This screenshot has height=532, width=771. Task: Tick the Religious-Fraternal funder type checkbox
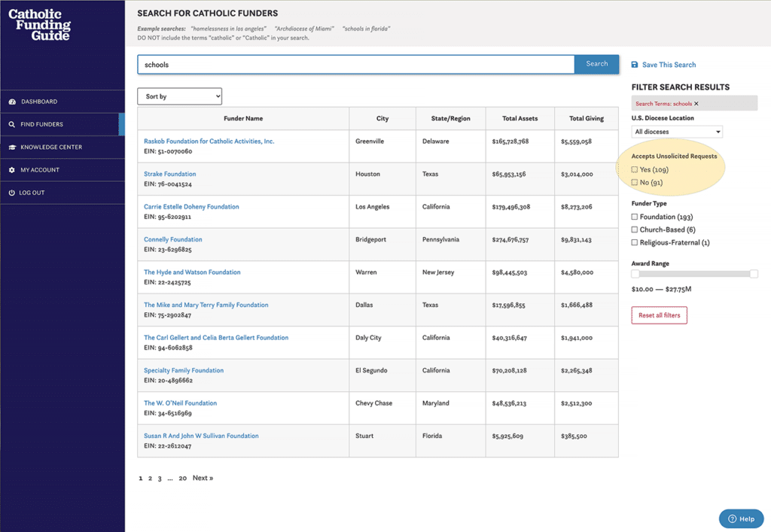[634, 242]
